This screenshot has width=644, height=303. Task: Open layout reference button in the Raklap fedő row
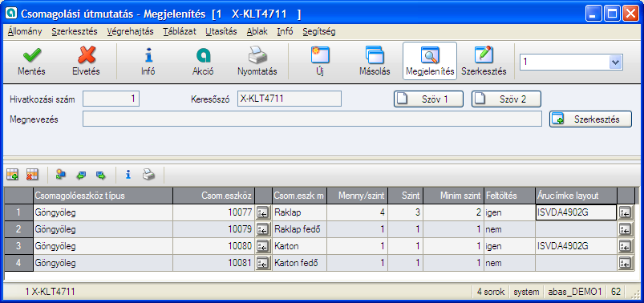pyautogui.click(x=625, y=229)
